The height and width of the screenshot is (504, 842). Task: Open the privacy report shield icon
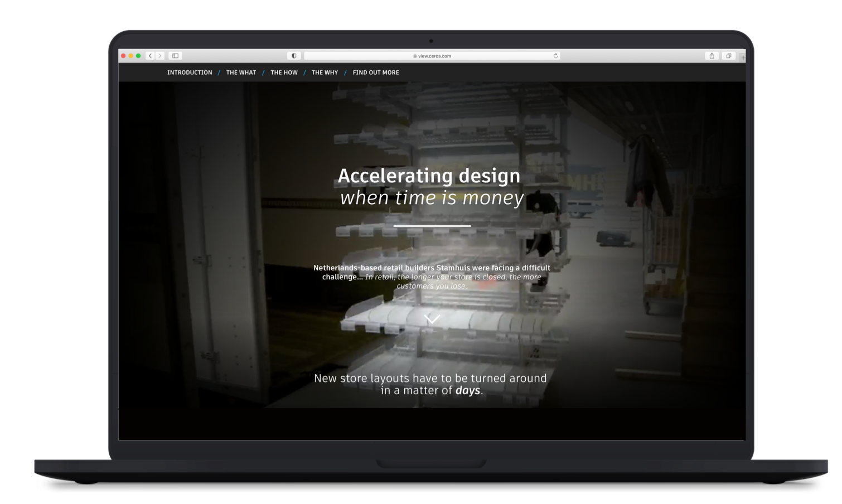(x=294, y=56)
